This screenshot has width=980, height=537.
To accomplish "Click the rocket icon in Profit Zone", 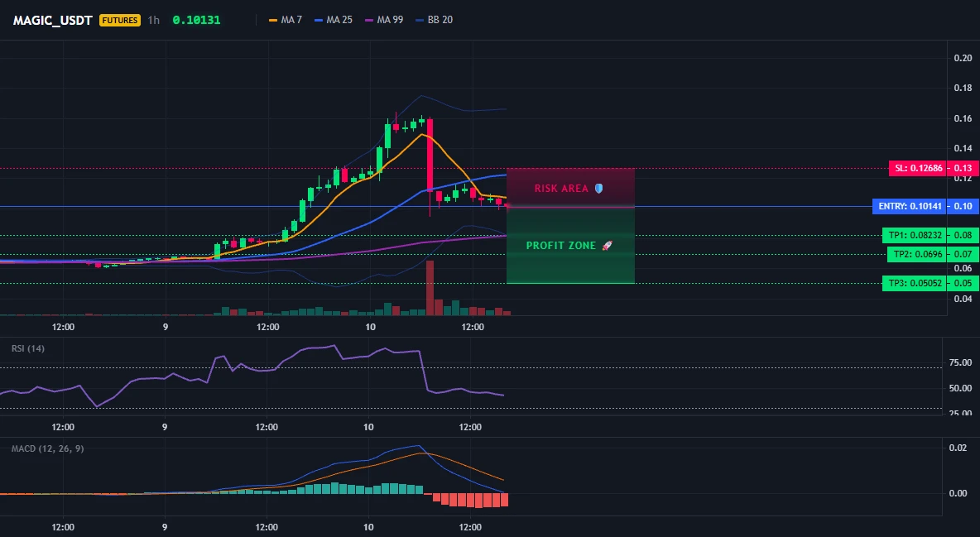I will [x=607, y=246].
